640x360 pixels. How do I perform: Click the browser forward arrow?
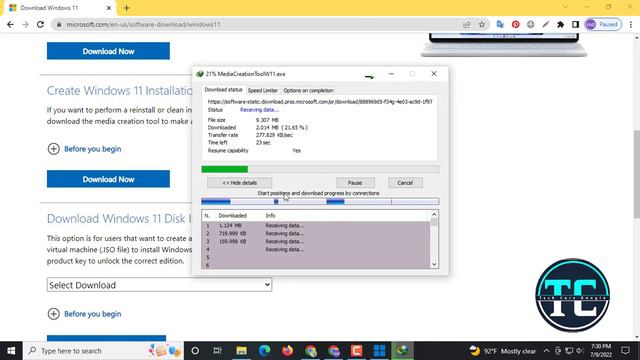pos(25,24)
